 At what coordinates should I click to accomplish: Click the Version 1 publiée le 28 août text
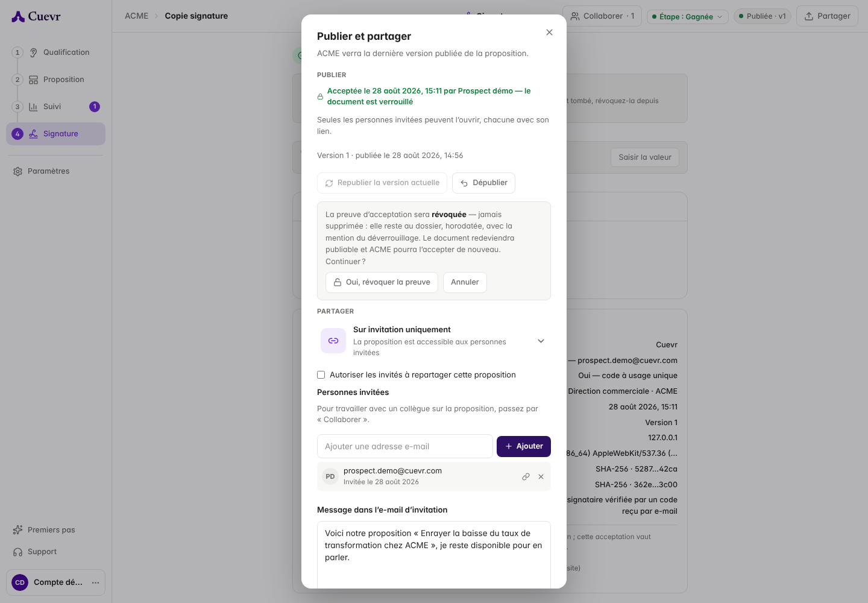coord(390,156)
